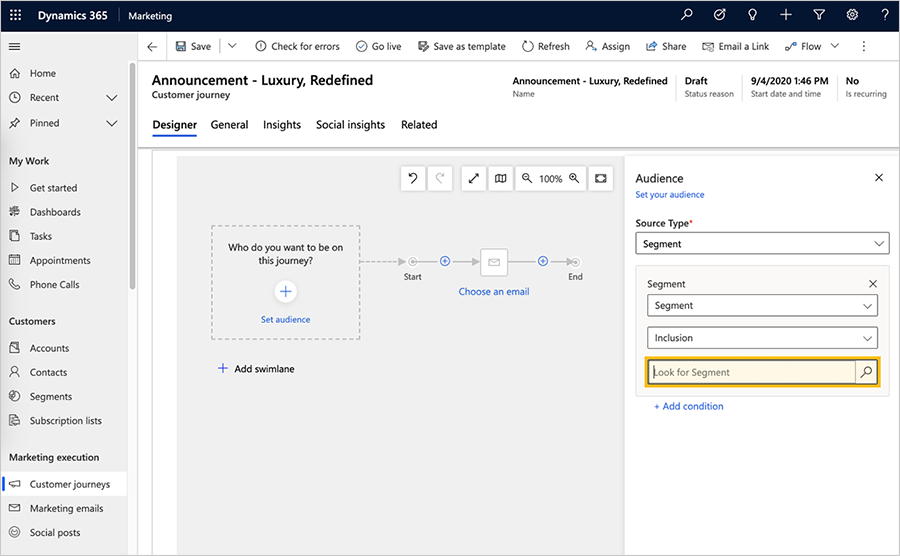Toggle the hamburger navigation menu
Image resolution: width=900 pixels, height=556 pixels.
coord(14,46)
